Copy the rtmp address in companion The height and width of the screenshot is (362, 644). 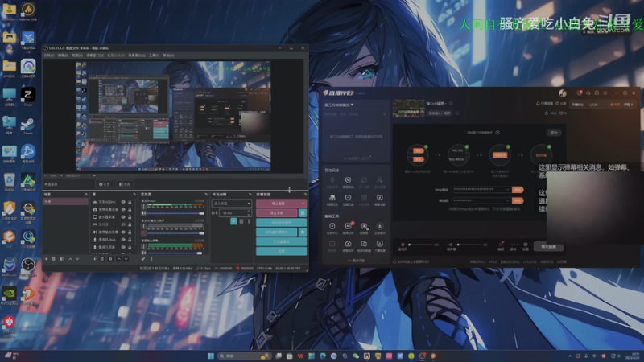pyautogui.click(x=518, y=190)
